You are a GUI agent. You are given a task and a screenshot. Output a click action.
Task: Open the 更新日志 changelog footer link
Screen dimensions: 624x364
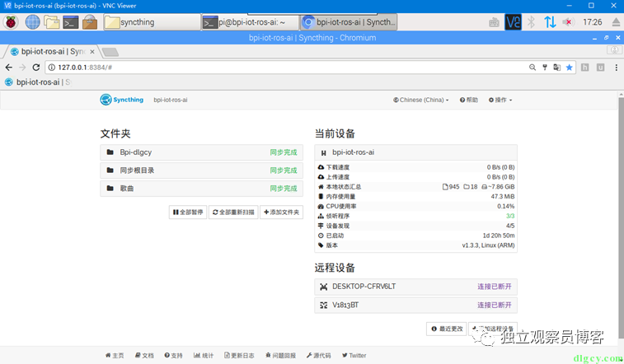click(x=239, y=355)
